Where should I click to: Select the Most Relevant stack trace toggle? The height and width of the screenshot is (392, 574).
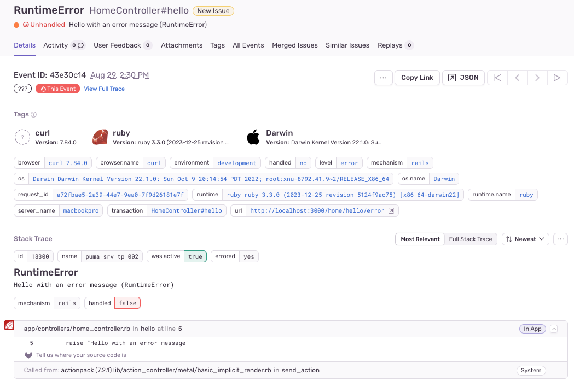[420, 239]
